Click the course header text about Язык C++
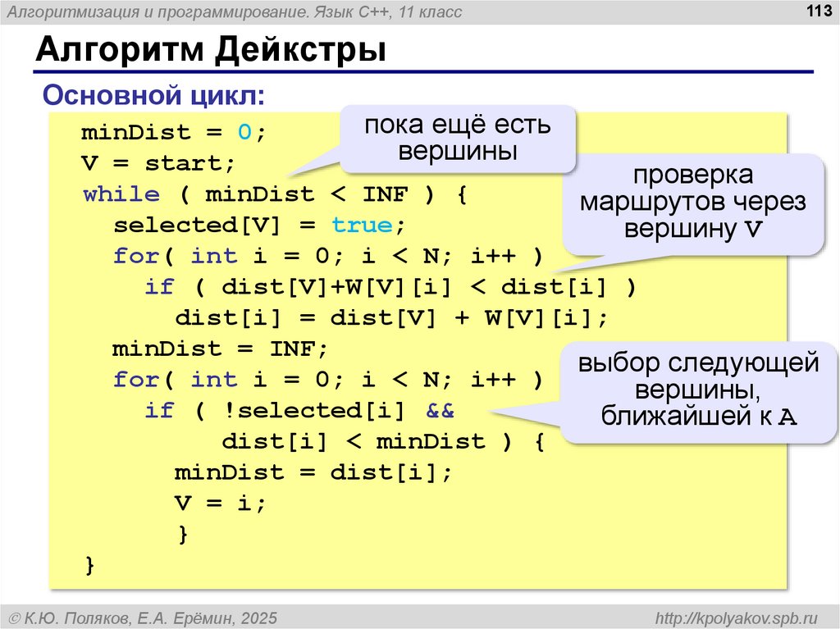Screen dimensions: 840x629 click(x=234, y=11)
